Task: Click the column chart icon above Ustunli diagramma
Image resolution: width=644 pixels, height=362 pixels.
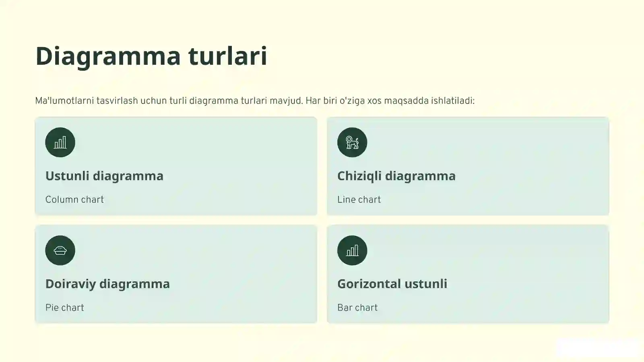Action: tap(60, 142)
